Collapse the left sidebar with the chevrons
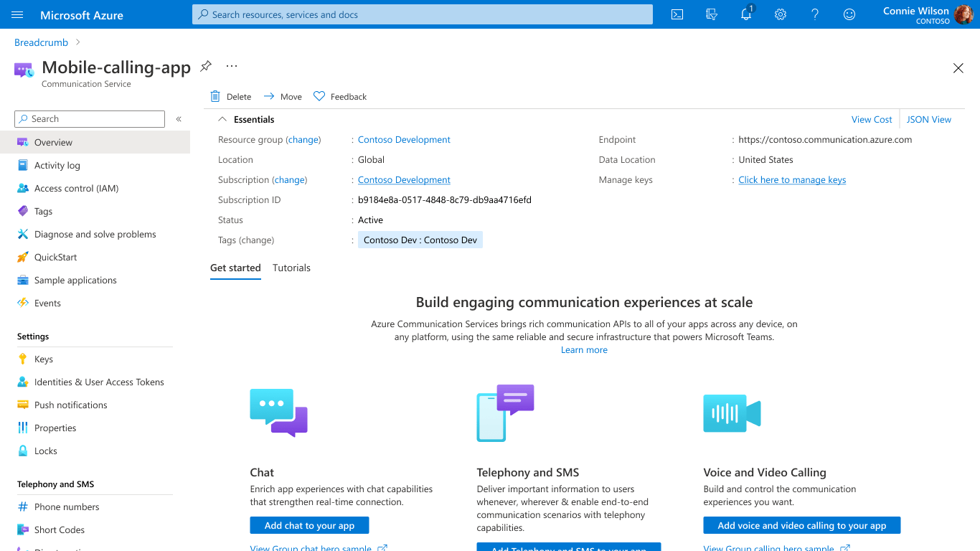Screen dimensions: 980x551 click(x=179, y=118)
